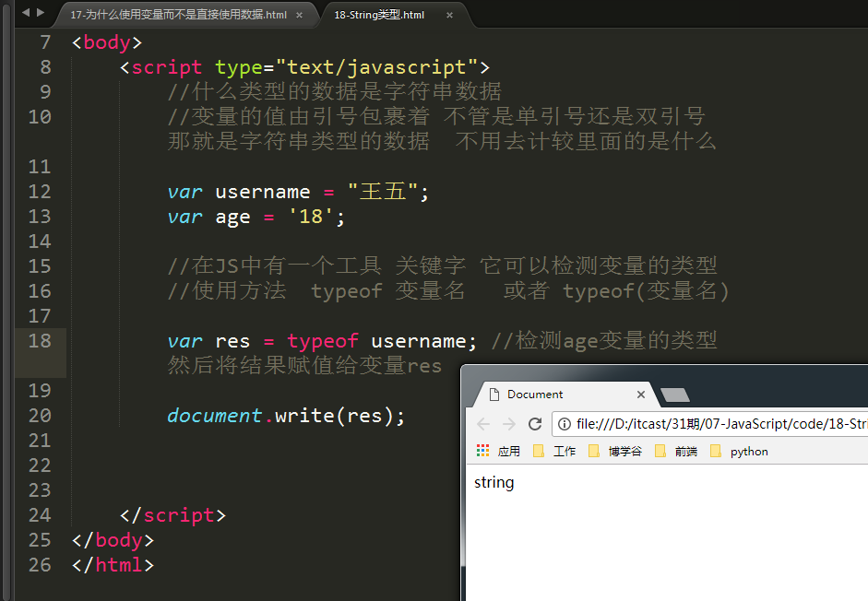The height and width of the screenshot is (601, 868).
Task: Open the 博学谷 bookmark folder
Action: pos(615,451)
